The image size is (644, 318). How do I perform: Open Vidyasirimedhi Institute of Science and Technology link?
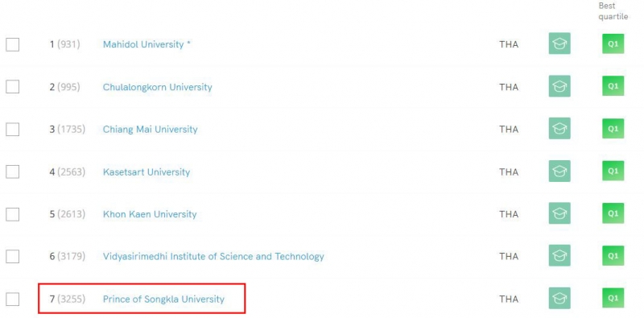(213, 256)
